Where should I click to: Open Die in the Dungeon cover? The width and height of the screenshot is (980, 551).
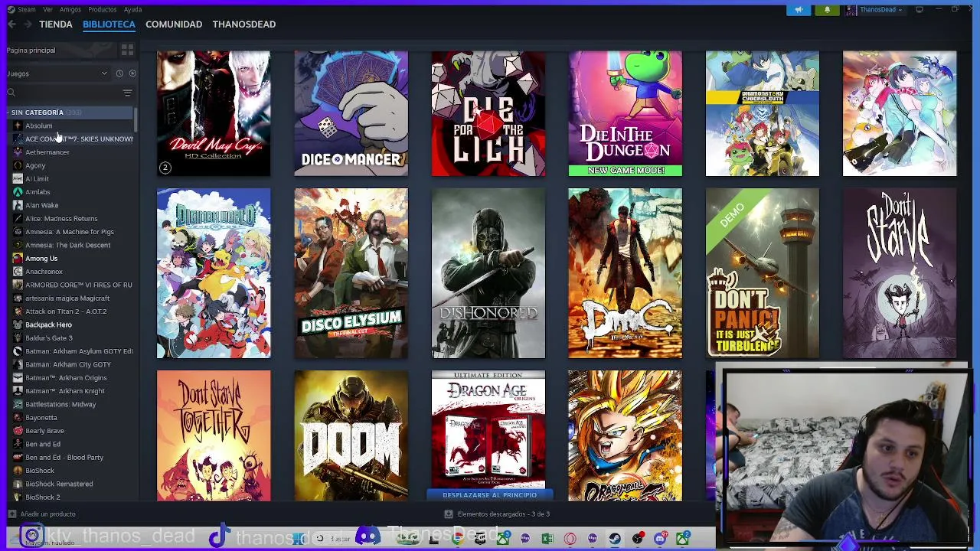tap(626, 113)
